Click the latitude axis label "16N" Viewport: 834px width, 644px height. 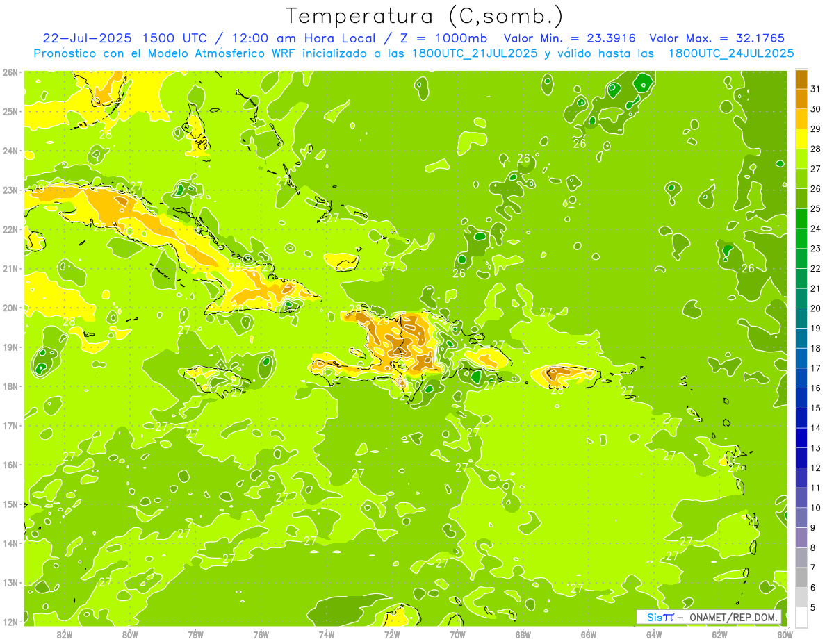coord(10,465)
